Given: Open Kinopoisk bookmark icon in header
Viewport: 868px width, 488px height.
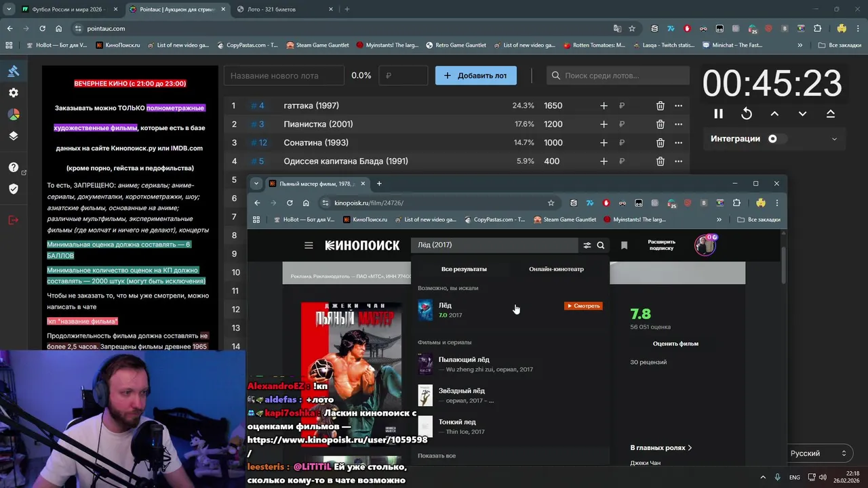Looking at the screenshot, I should [624, 245].
